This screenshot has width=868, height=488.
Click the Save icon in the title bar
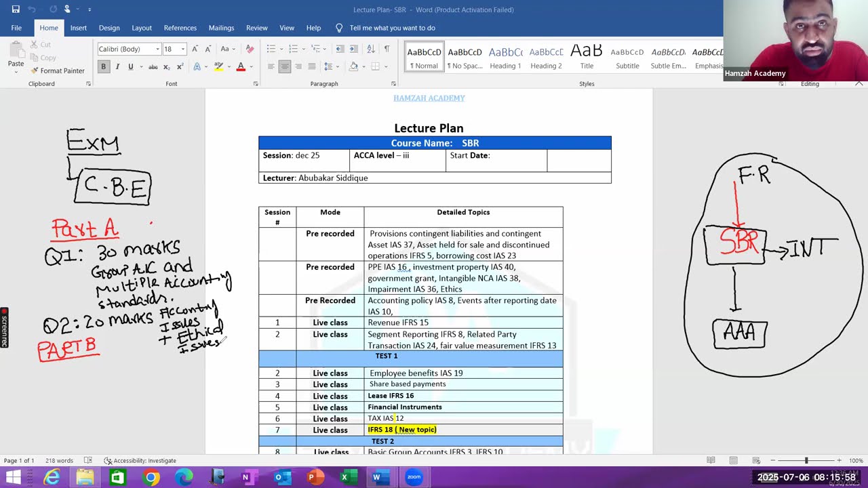tap(16, 9)
